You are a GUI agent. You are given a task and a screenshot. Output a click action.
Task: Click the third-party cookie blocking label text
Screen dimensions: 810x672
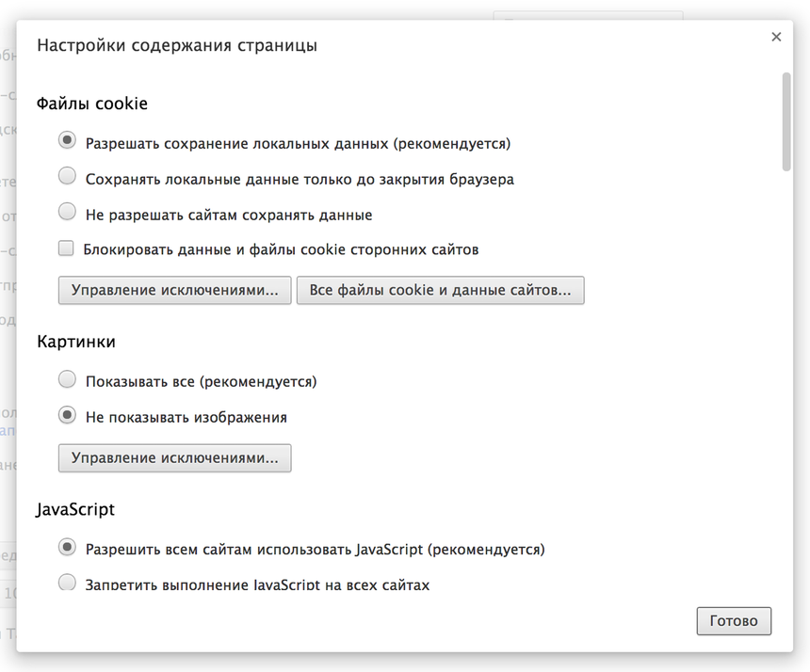pos(281,249)
